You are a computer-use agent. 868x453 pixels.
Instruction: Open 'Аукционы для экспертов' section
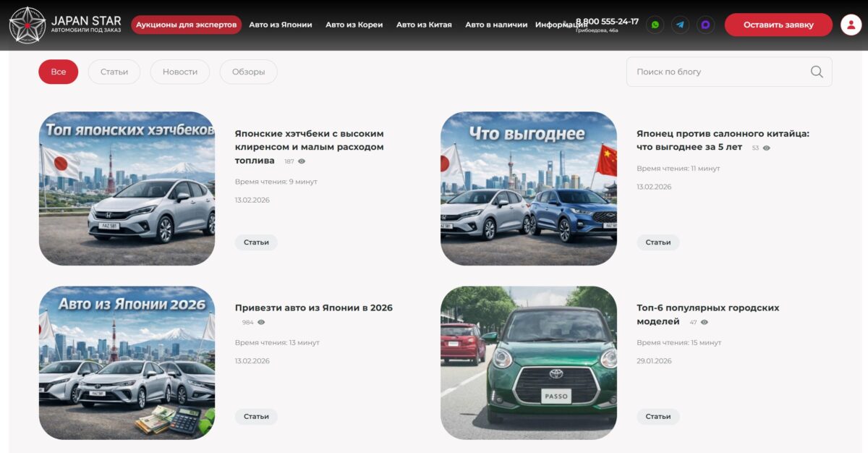click(x=186, y=25)
